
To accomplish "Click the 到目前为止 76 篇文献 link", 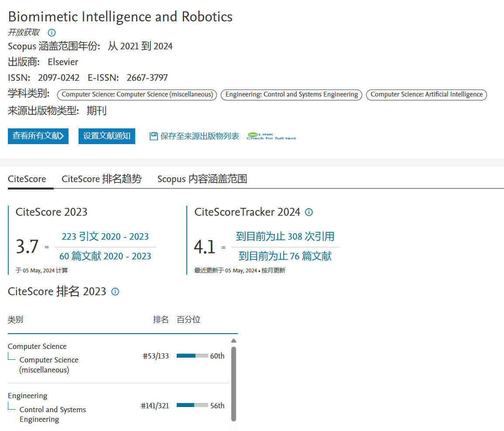I will 285,256.
